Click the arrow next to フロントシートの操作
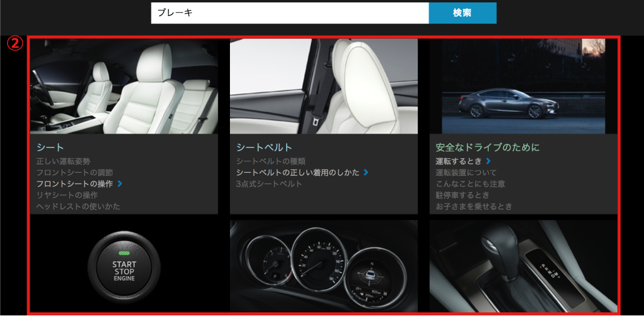The width and height of the screenshot is (644, 316). [120, 184]
